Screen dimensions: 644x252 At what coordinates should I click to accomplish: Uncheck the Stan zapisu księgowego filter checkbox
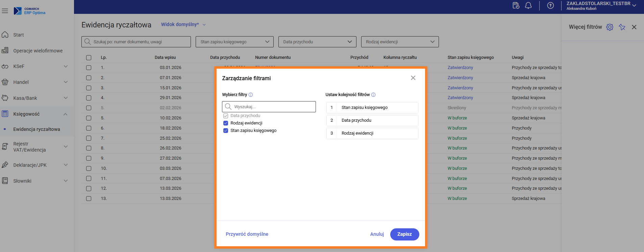tap(226, 131)
